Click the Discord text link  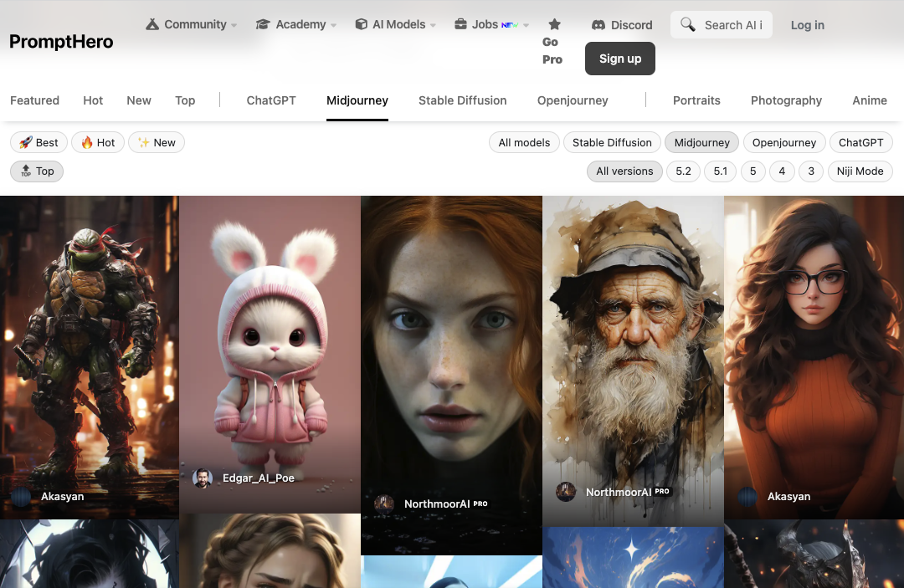[631, 25]
